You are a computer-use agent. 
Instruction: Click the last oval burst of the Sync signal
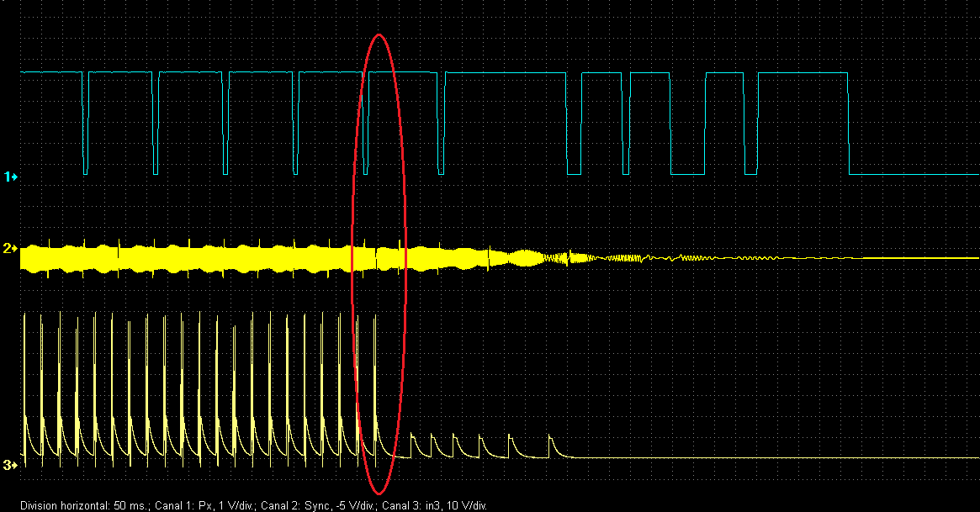tap(529, 258)
